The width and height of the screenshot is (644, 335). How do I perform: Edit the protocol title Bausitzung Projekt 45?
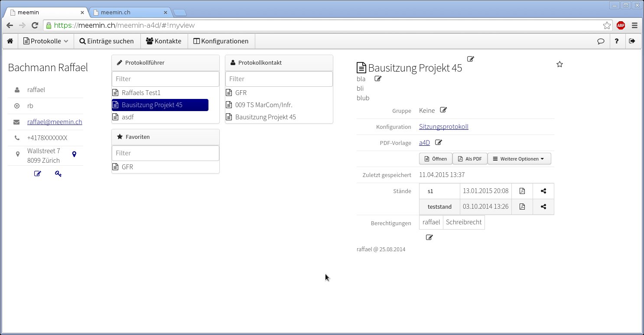click(471, 59)
